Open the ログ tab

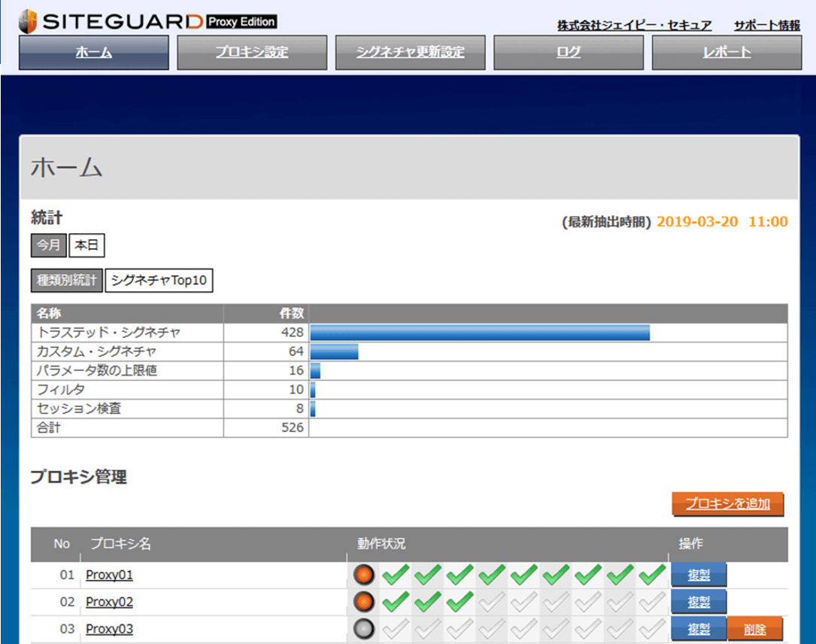(x=568, y=52)
